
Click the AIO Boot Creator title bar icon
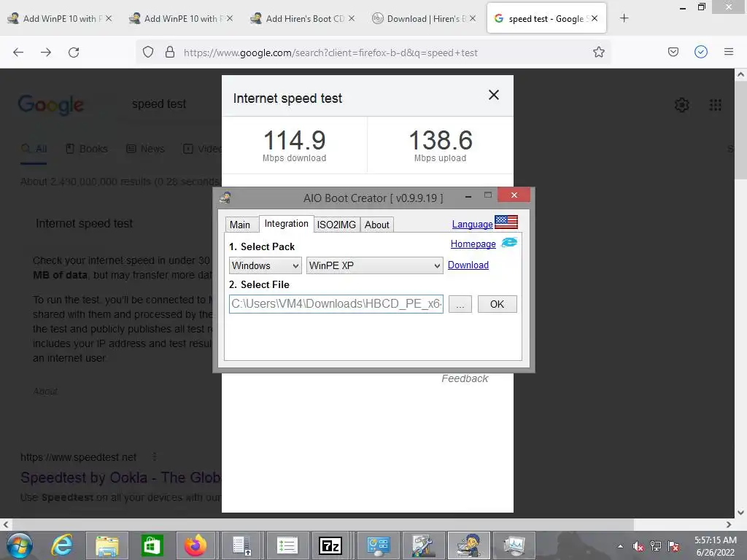(225, 198)
